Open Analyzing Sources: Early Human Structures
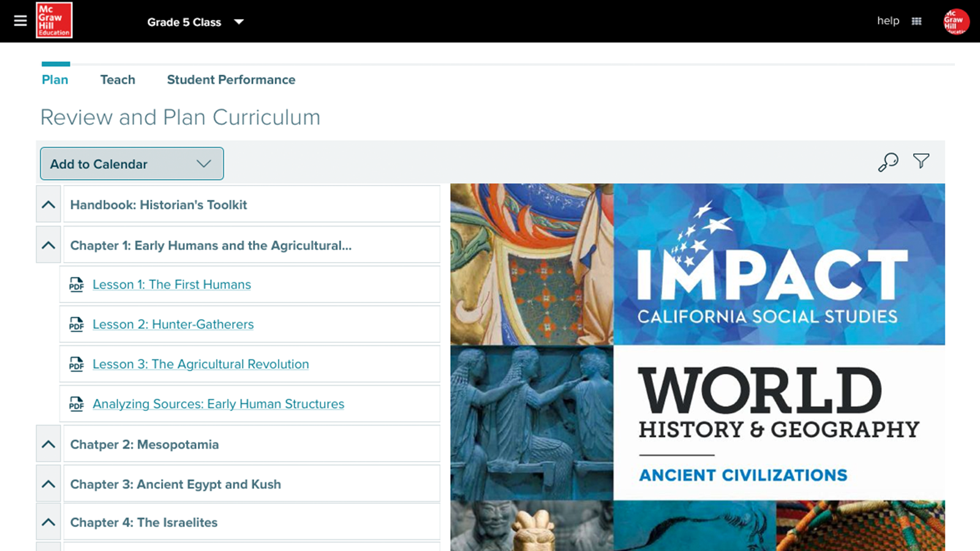 (x=218, y=404)
